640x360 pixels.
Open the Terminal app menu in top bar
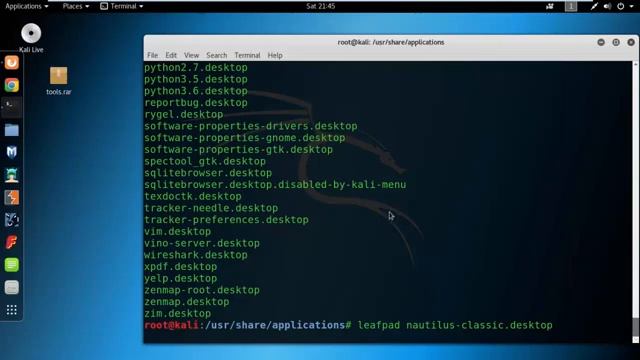122,6
